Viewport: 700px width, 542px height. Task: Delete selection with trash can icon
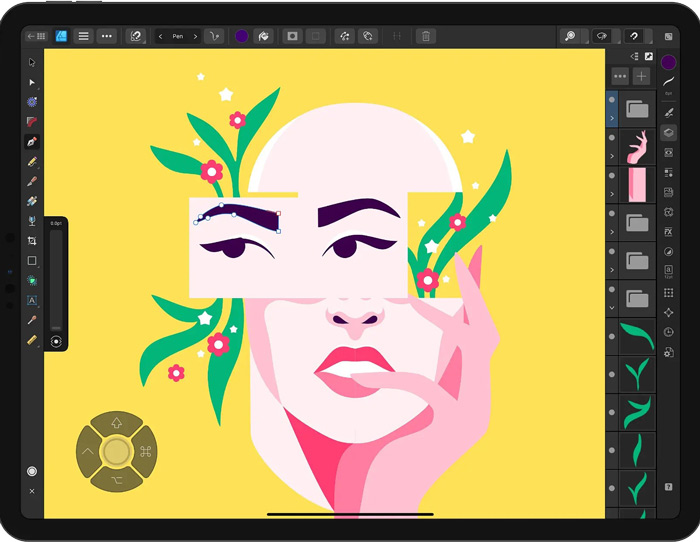(426, 36)
